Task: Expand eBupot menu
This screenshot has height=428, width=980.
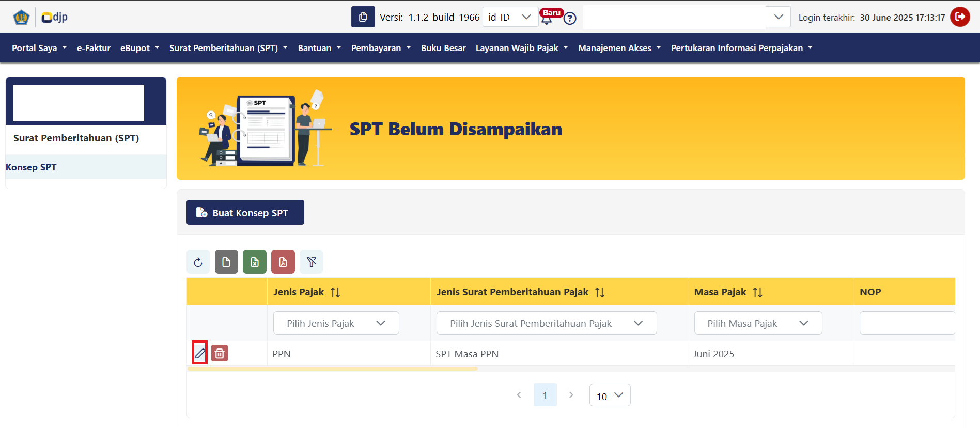Action: [x=140, y=48]
